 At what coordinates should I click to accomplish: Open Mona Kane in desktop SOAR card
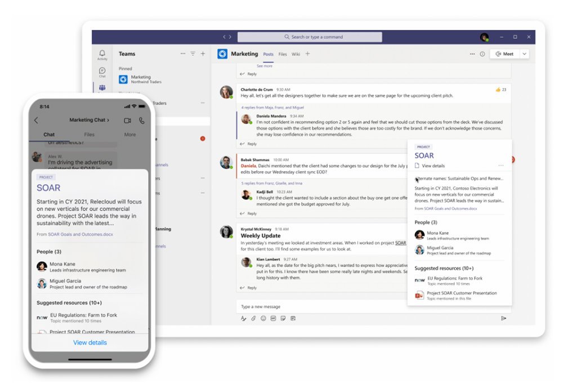point(459,235)
